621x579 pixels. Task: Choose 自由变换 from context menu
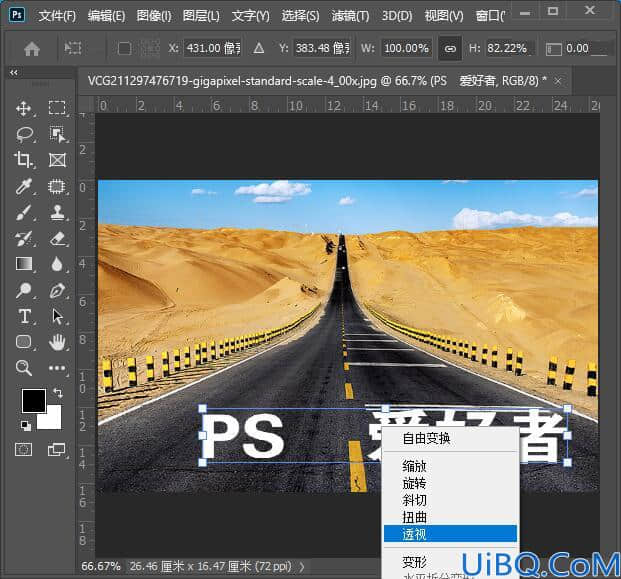[451, 438]
